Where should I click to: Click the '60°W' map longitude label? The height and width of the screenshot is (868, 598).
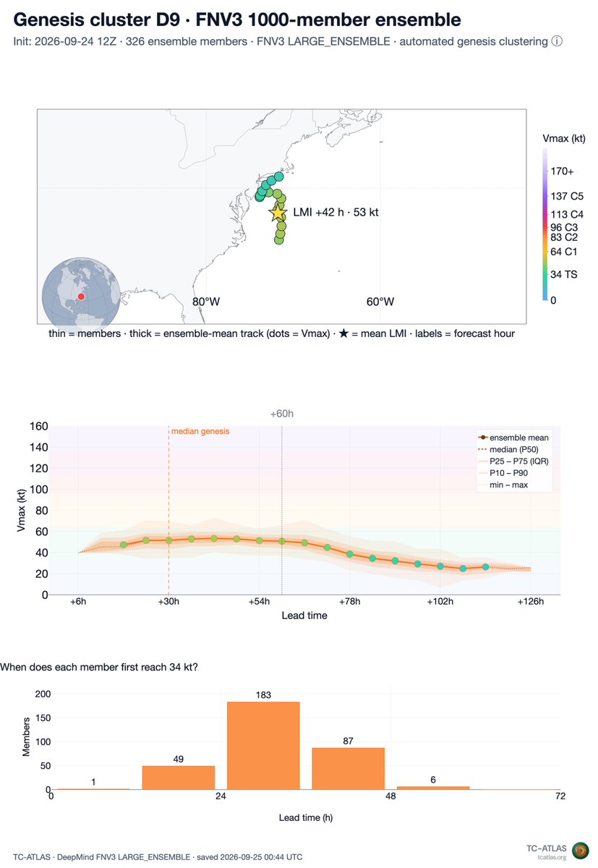[x=380, y=302]
